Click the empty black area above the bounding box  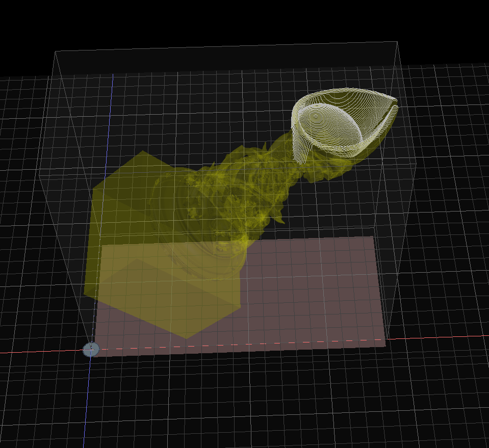coord(229,20)
